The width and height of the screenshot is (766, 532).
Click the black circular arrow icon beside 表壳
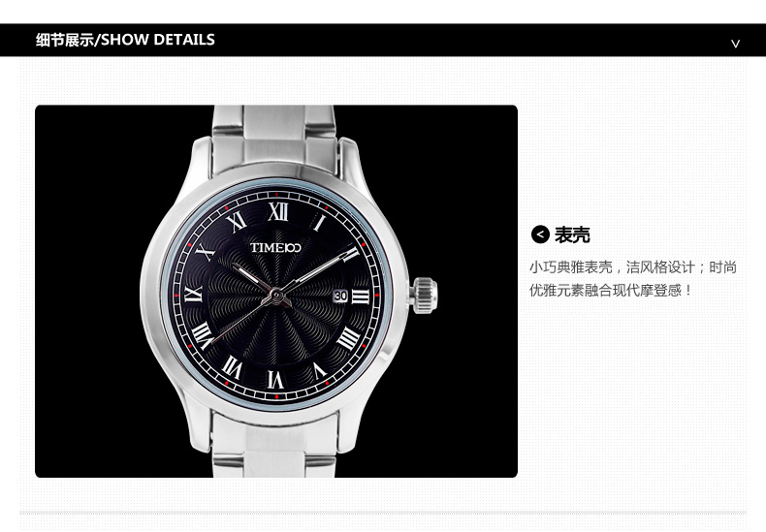point(540,235)
